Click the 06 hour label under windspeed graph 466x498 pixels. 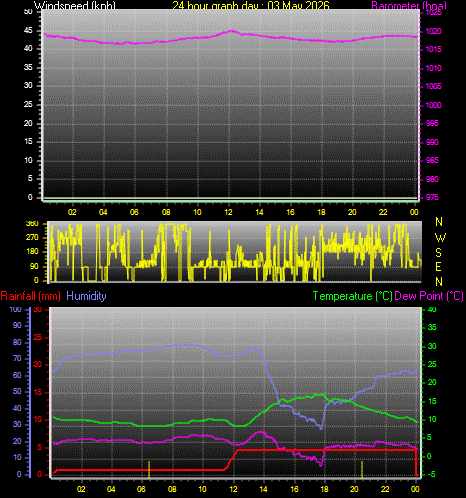134,212
